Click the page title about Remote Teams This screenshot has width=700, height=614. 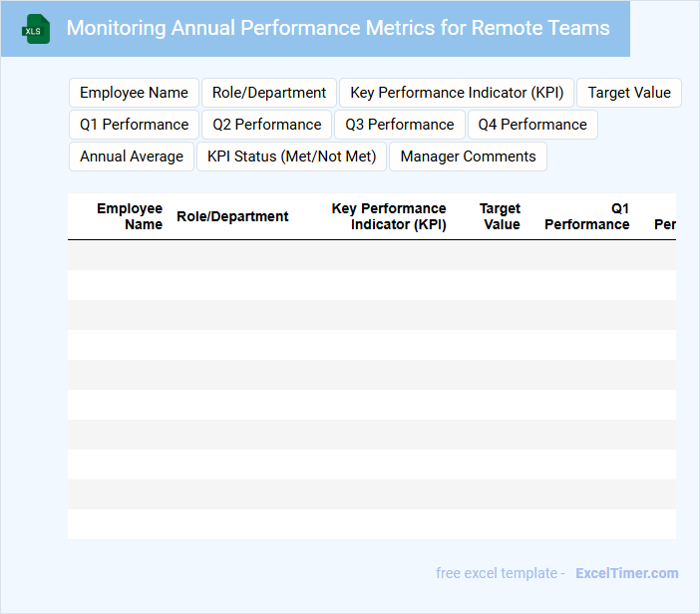338,28
